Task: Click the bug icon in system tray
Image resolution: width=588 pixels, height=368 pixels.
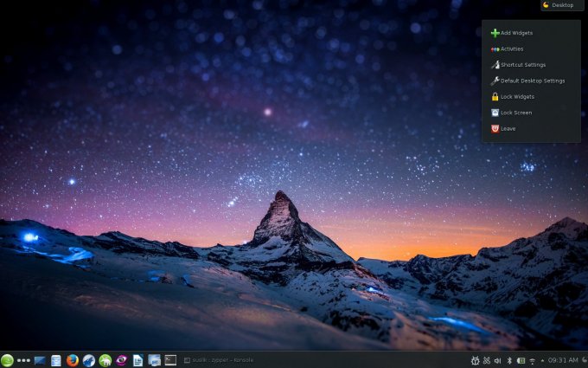Action: 475,361
